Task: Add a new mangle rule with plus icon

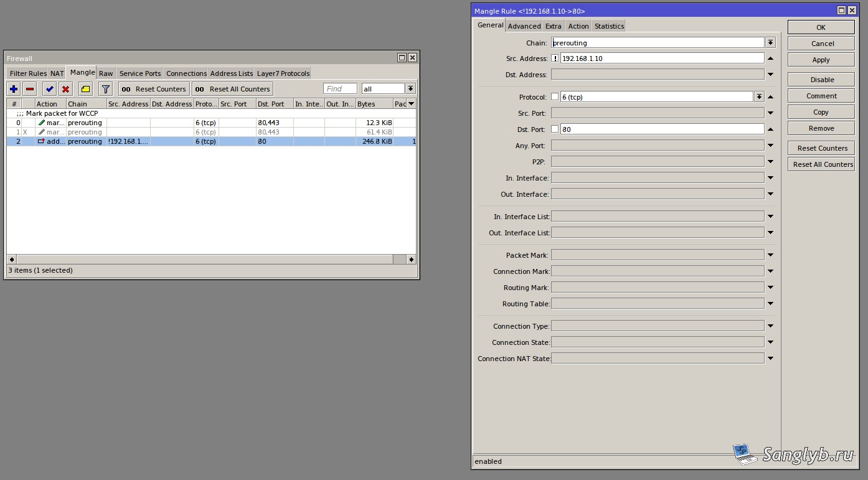Action: pos(14,89)
